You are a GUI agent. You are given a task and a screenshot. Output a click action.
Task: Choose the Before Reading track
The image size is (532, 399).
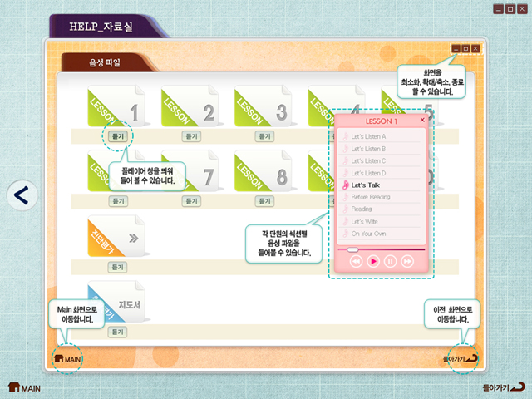tap(370, 197)
